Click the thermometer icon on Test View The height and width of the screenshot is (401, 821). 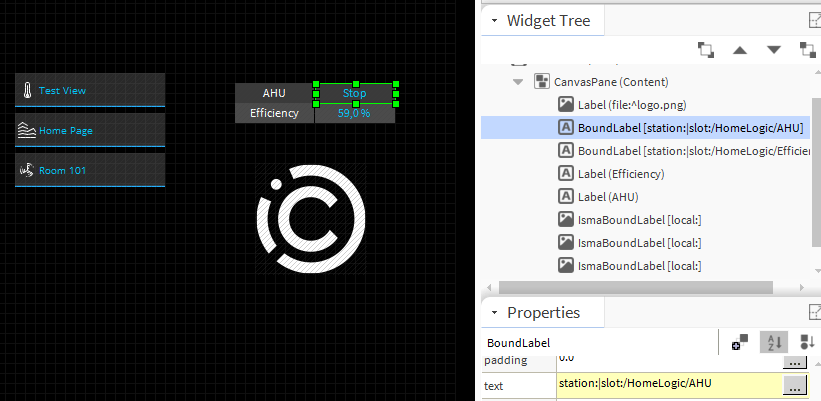pyautogui.click(x=27, y=90)
